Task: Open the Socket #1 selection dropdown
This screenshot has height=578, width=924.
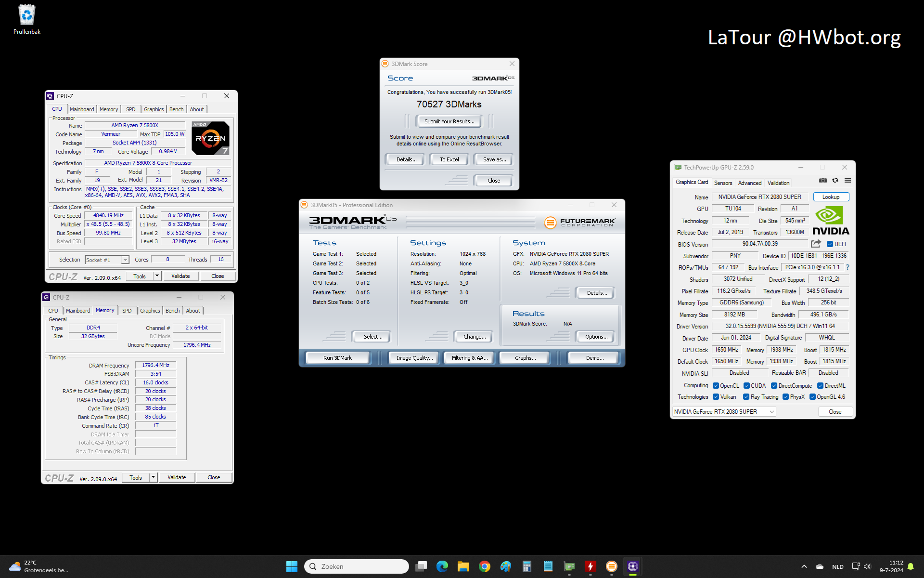Action: click(107, 260)
